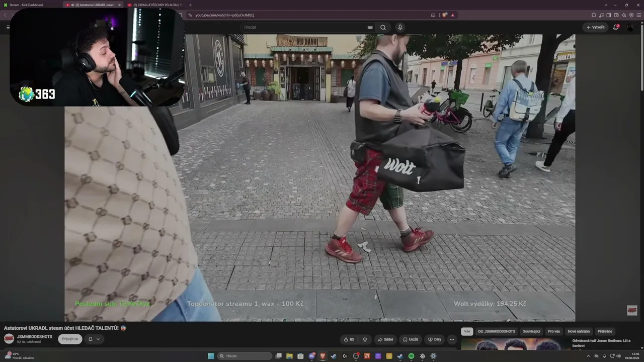Switch to the ZAPALUJÍ VŠECHNY PD AUTA tab
Screen dimensions: 644x362
pyautogui.click(x=155, y=5)
